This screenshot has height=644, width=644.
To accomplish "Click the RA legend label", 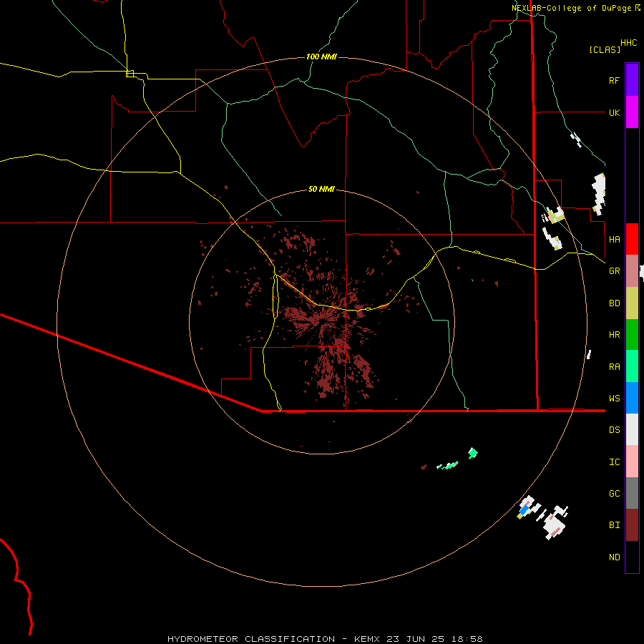I will pos(614,366).
